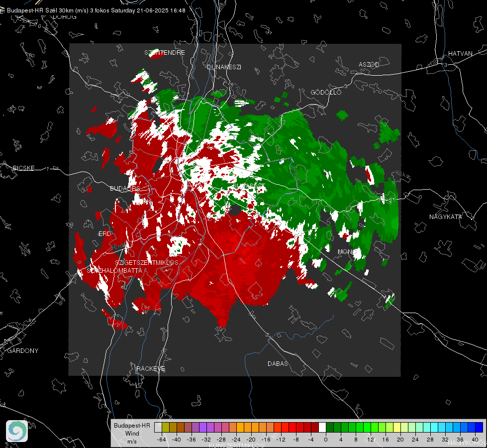The image size is (487, 448).
Task: Click the SZAZHALOMBATTA town label
Action: pyautogui.click(x=114, y=270)
